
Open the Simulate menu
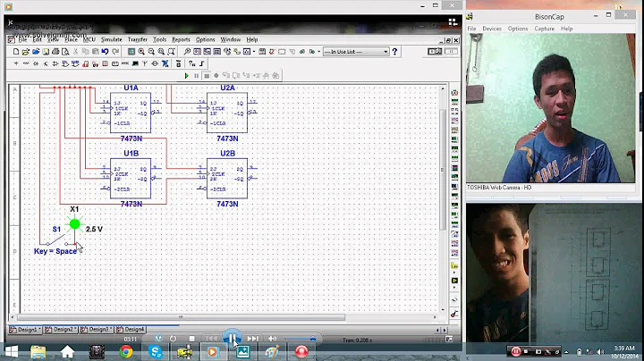click(x=111, y=40)
